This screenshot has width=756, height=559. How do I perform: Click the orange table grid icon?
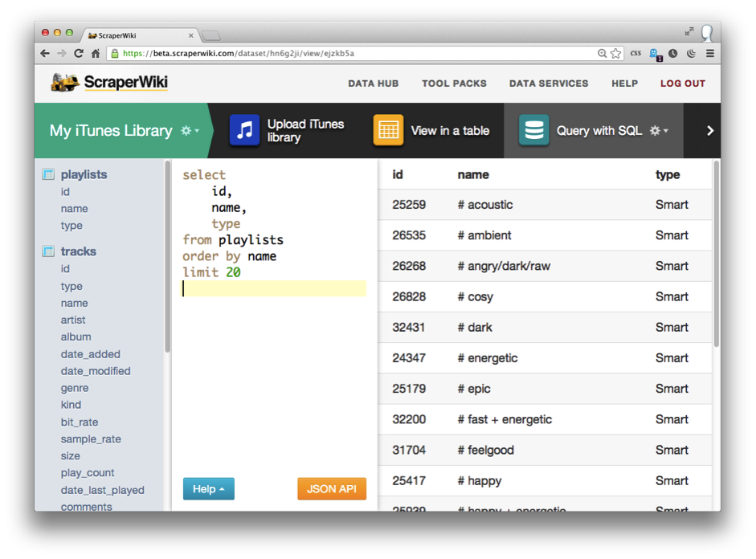point(388,130)
